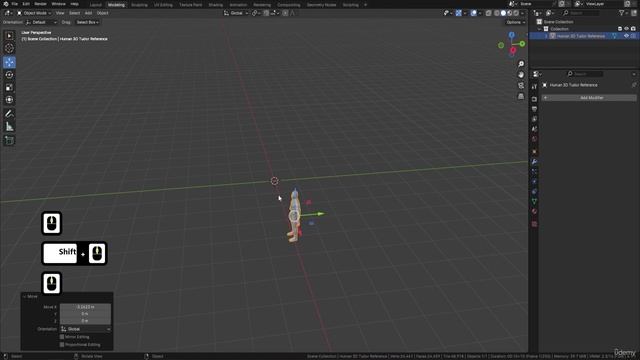The image size is (640, 360).
Task: Open the Edit menu
Action: click(26, 4)
